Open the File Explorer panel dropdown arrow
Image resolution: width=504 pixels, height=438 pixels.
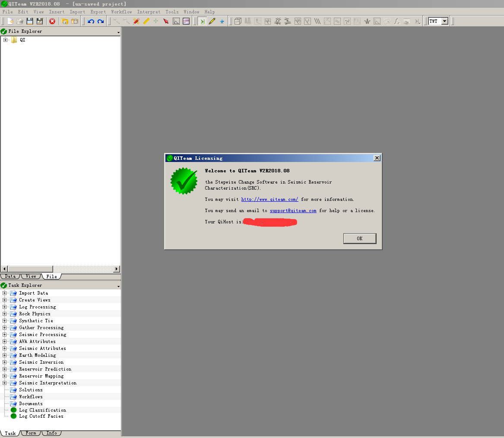[118, 32]
